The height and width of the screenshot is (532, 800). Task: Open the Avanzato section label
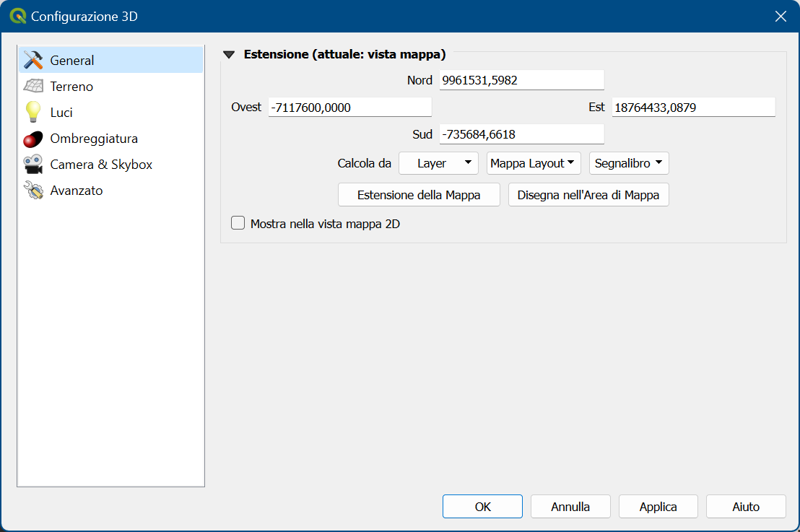click(x=77, y=191)
